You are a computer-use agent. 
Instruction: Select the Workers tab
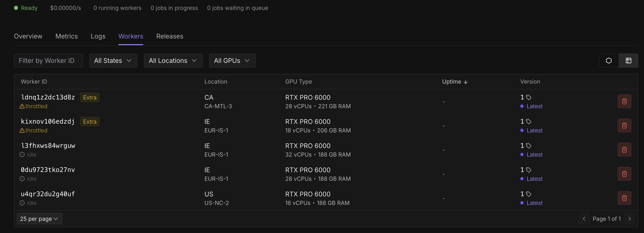tap(131, 36)
